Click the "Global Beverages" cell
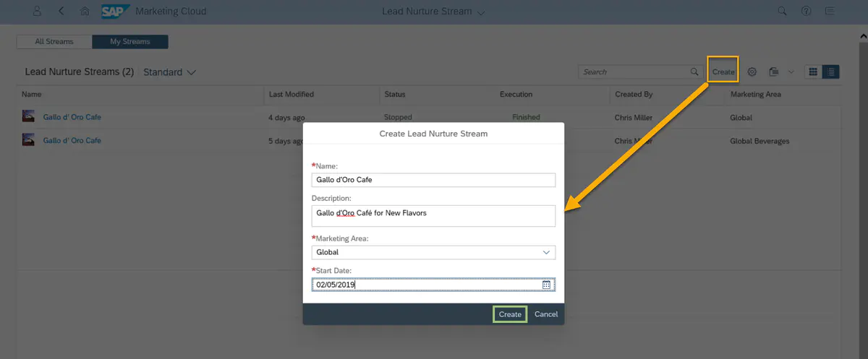868x359 pixels. 760,141
